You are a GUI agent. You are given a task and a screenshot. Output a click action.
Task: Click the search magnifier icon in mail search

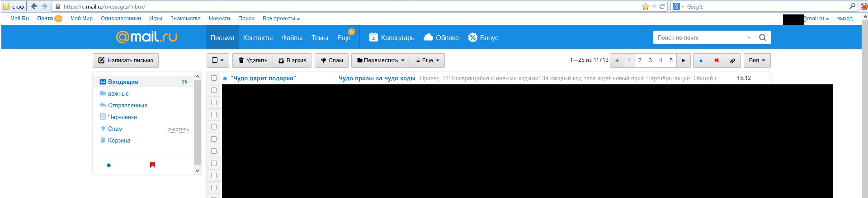coord(762,37)
